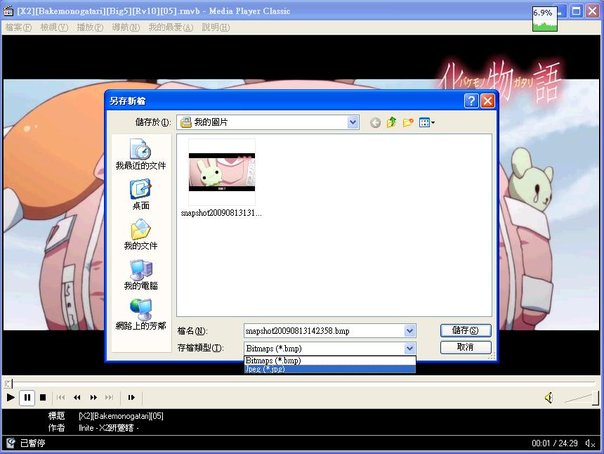Select the snapshot image thumbnail
Screen dimensions: 604x454
coord(221,172)
